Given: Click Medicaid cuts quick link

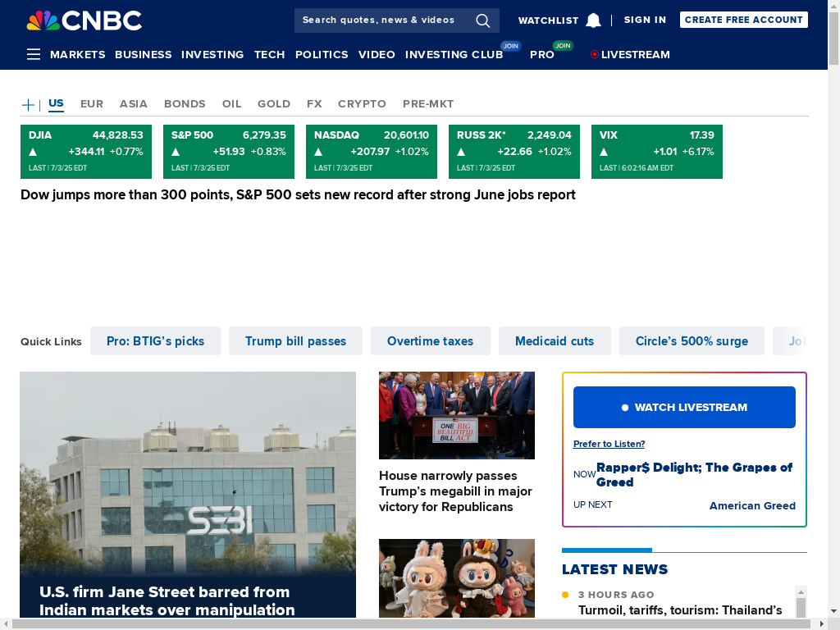Looking at the screenshot, I should pos(555,340).
